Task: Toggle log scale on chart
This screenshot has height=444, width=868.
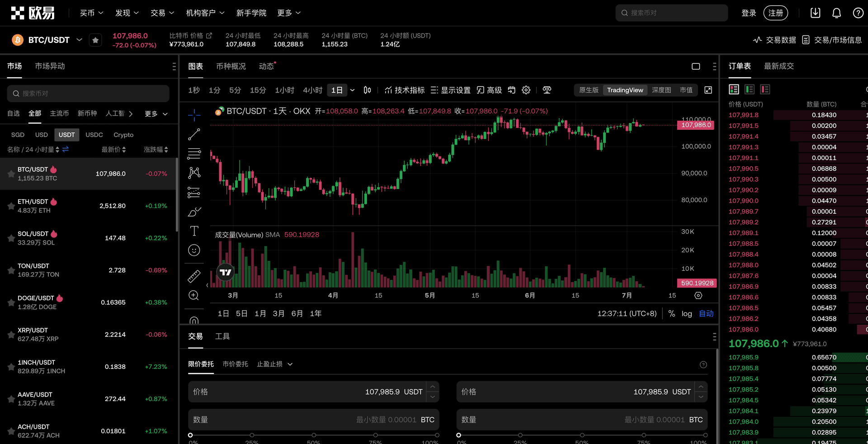Action: point(686,314)
